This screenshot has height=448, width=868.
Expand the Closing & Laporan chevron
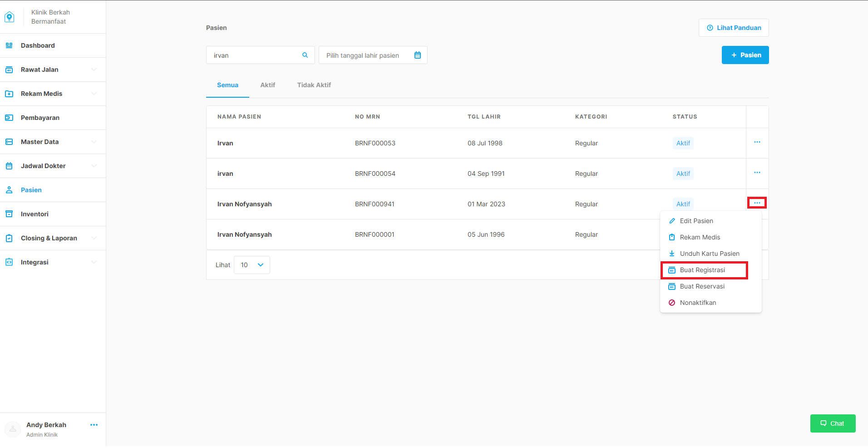[94, 238]
